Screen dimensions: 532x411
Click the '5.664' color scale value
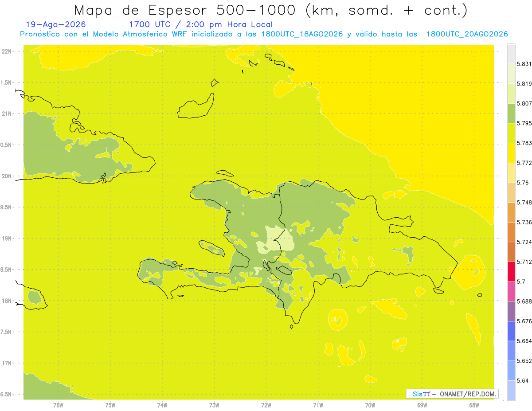coord(524,341)
